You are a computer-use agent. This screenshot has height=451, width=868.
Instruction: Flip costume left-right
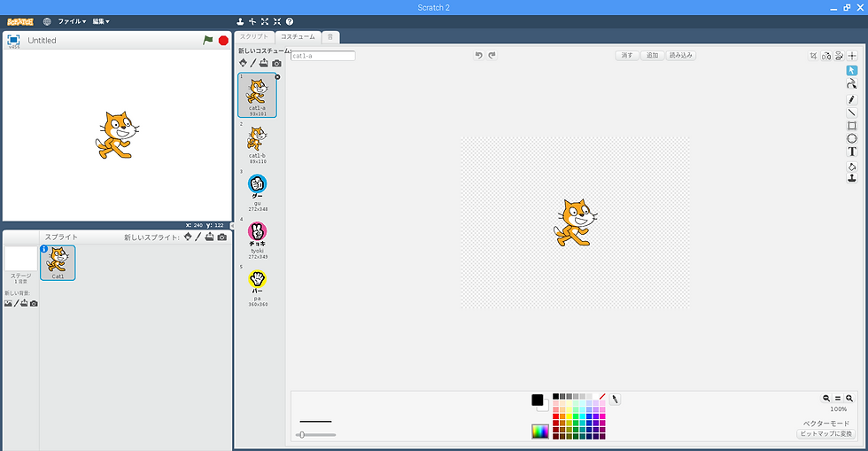(x=825, y=56)
